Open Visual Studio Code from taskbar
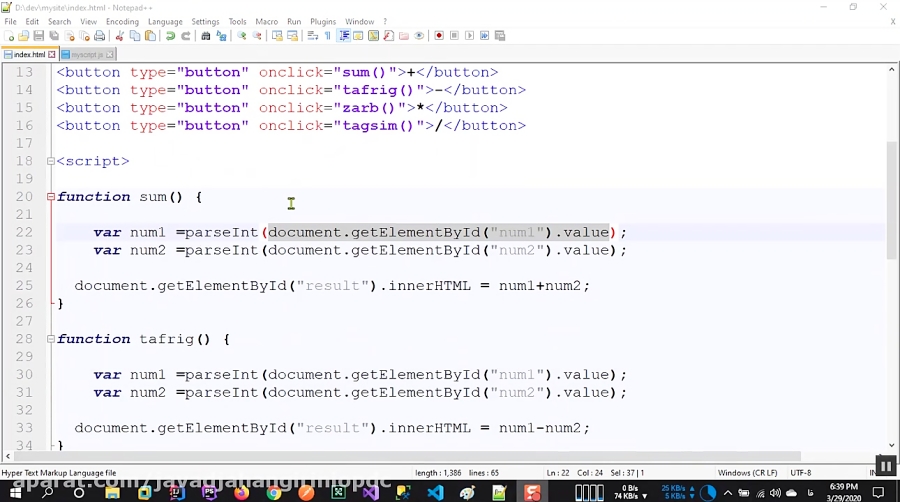Viewport: 900px width, 502px height. click(x=436, y=492)
